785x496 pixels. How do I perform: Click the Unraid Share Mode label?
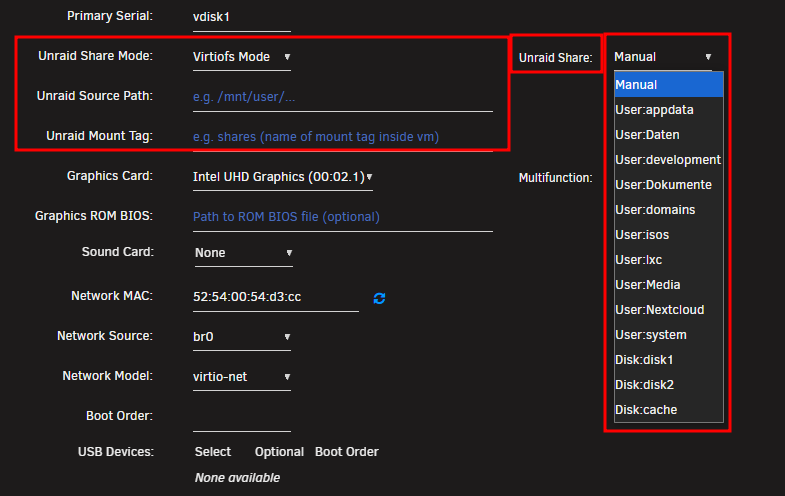click(96, 56)
